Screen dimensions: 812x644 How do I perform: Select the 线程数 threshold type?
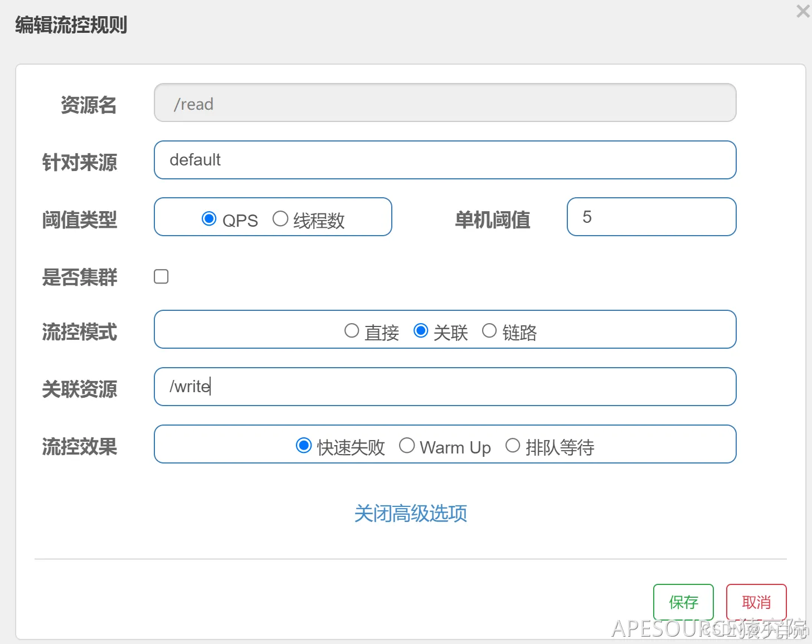coord(280,219)
